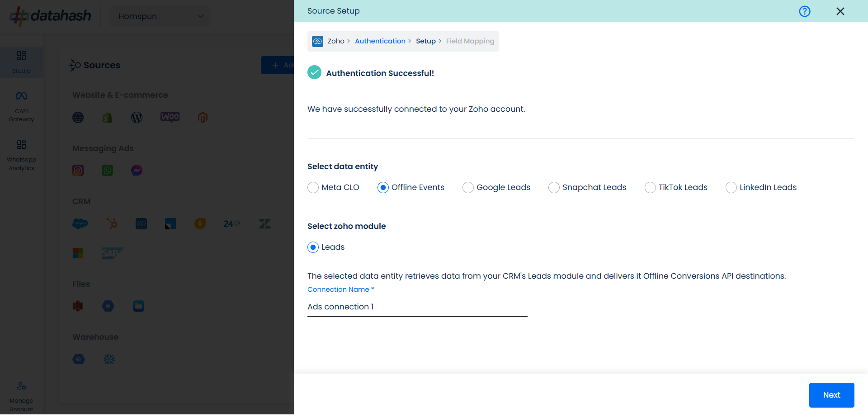Open the Field Mapping breadcrumb step
Image resolution: width=868 pixels, height=418 pixels.
(470, 41)
